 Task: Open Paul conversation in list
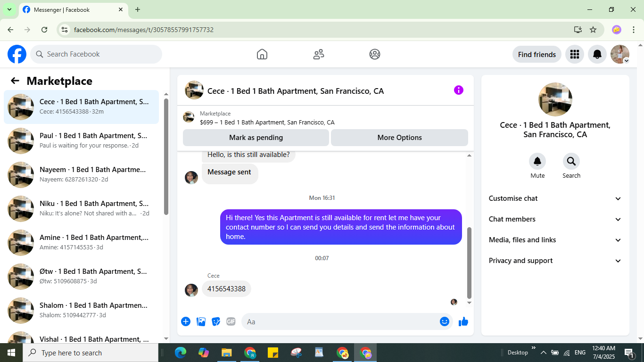tap(82, 141)
